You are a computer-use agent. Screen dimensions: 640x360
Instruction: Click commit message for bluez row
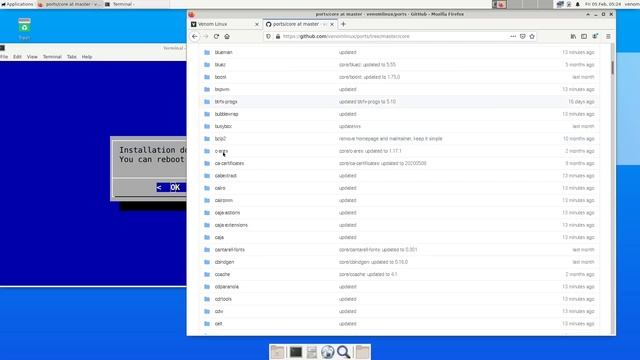pos(367,64)
